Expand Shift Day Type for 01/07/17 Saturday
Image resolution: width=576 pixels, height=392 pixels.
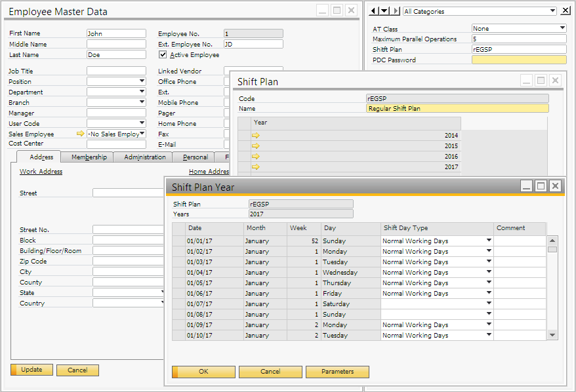489,304
